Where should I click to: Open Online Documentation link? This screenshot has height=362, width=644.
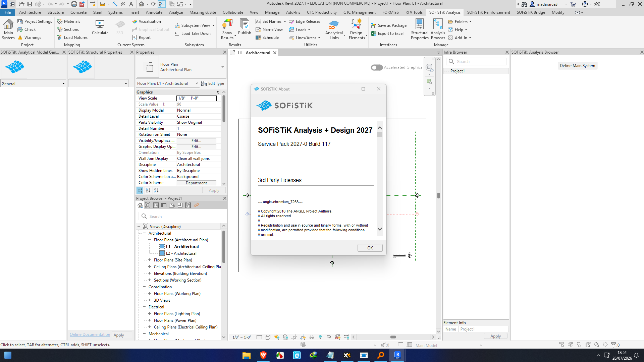90,335
